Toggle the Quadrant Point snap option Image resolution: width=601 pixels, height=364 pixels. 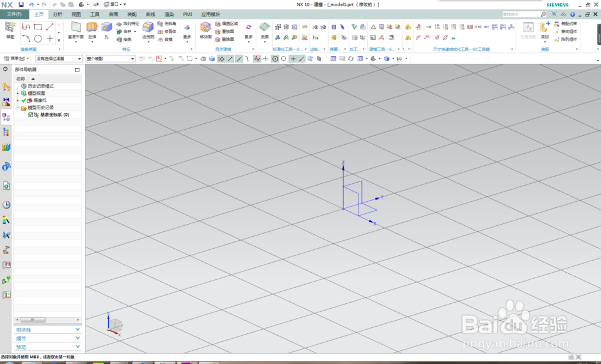point(283,59)
